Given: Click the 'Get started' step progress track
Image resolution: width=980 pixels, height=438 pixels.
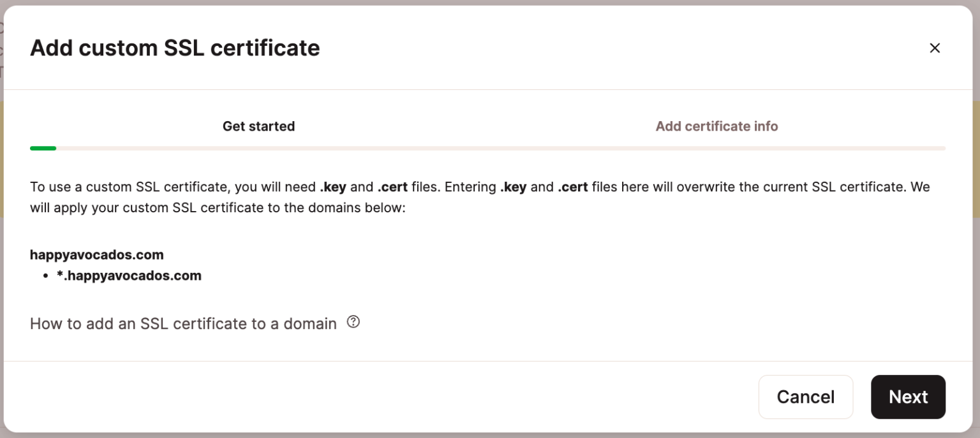Looking at the screenshot, I should (258, 148).
